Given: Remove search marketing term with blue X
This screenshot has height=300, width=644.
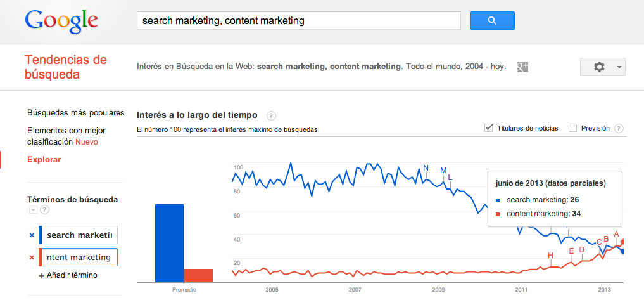Looking at the screenshot, I should 32,235.
